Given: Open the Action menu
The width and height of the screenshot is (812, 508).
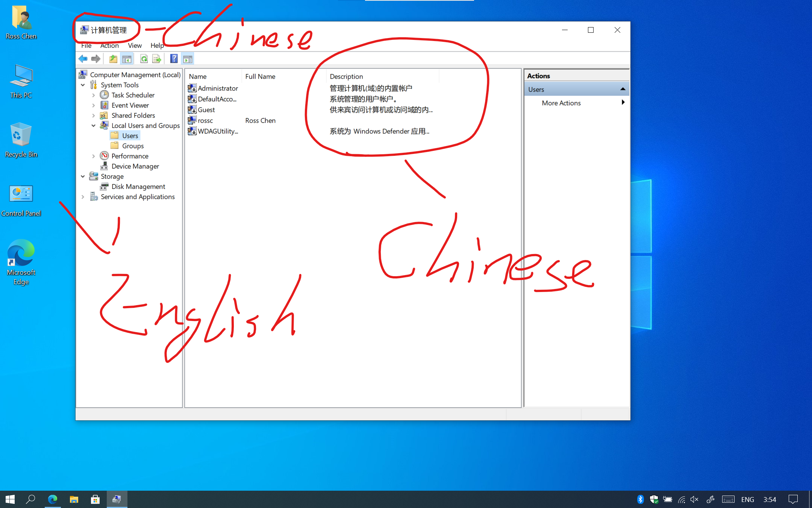Looking at the screenshot, I should pyautogui.click(x=109, y=46).
